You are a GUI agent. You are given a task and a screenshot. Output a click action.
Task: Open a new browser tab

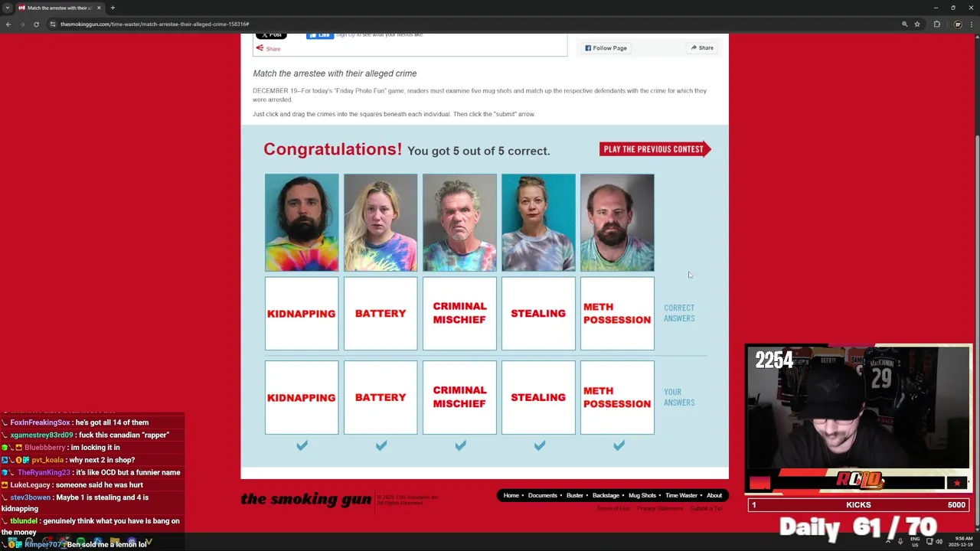pyautogui.click(x=113, y=8)
